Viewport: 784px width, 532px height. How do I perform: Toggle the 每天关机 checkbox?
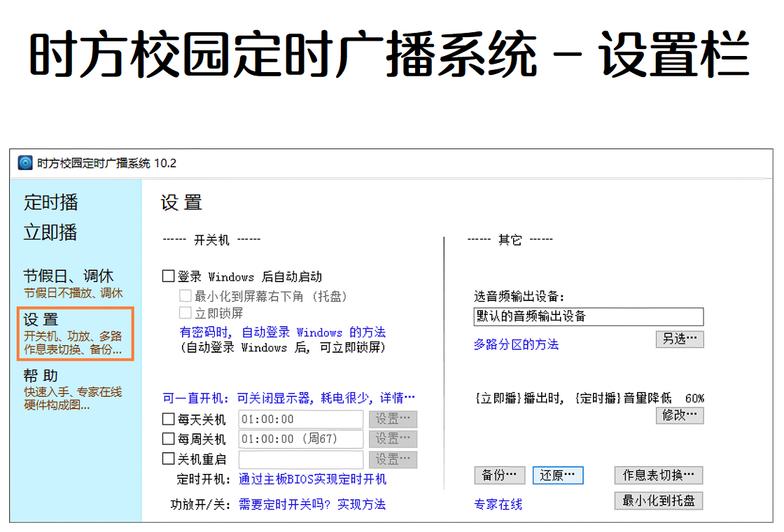point(169,419)
